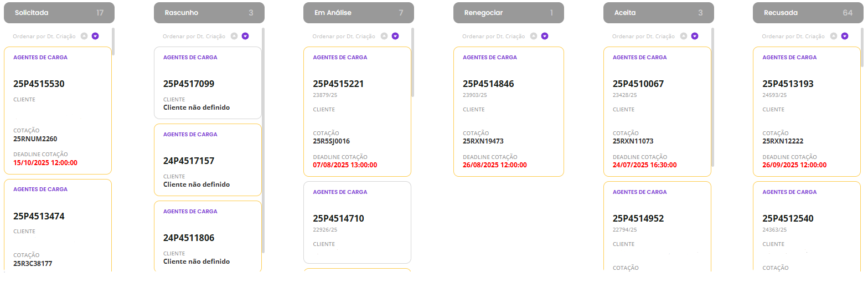Image resolution: width=868 pixels, height=287 pixels.
Task: Sort Recusada column descending by creation date
Action: click(845, 36)
